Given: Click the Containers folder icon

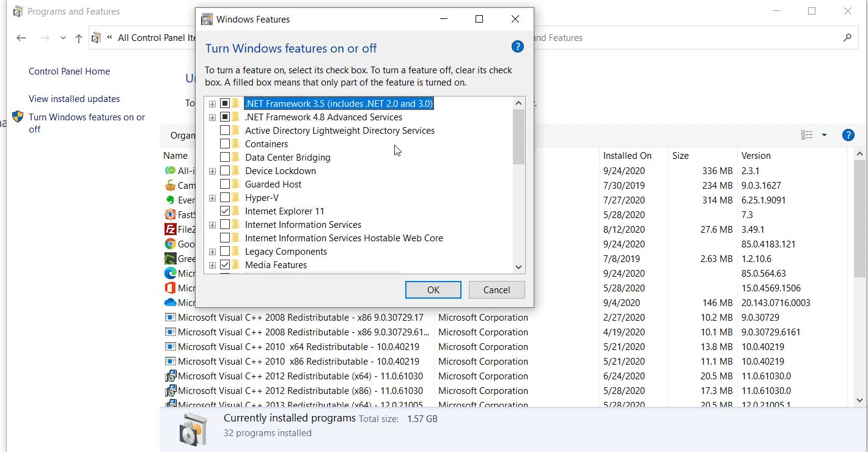Looking at the screenshot, I should click(x=235, y=144).
